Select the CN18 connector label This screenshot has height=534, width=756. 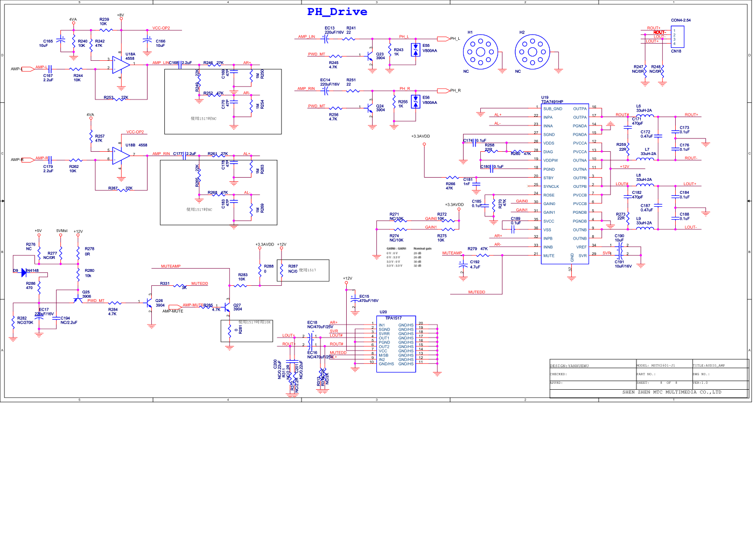coord(676,51)
